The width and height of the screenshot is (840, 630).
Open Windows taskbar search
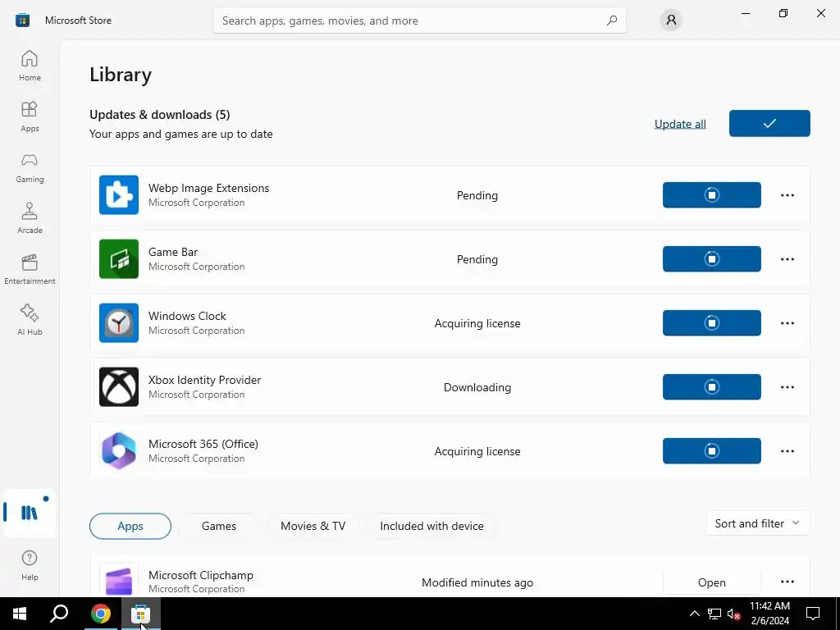click(x=59, y=614)
